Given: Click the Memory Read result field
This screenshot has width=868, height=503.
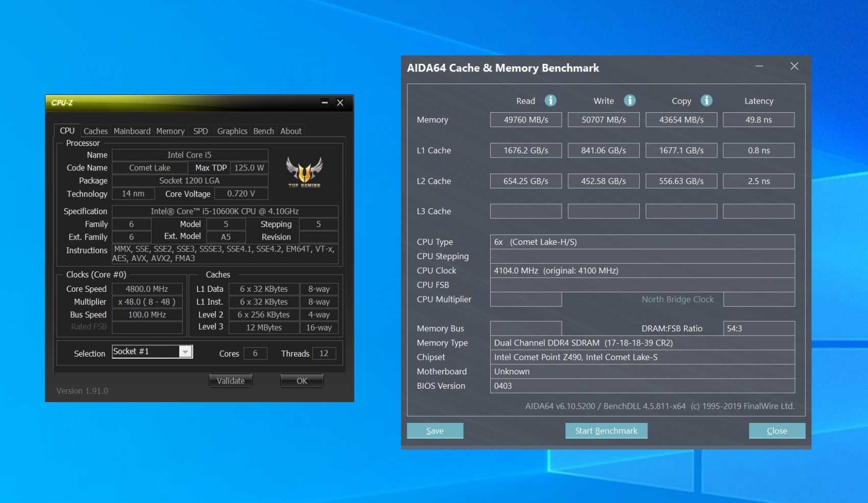Looking at the screenshot, I should pyautogui.click(x=525, y=120).
